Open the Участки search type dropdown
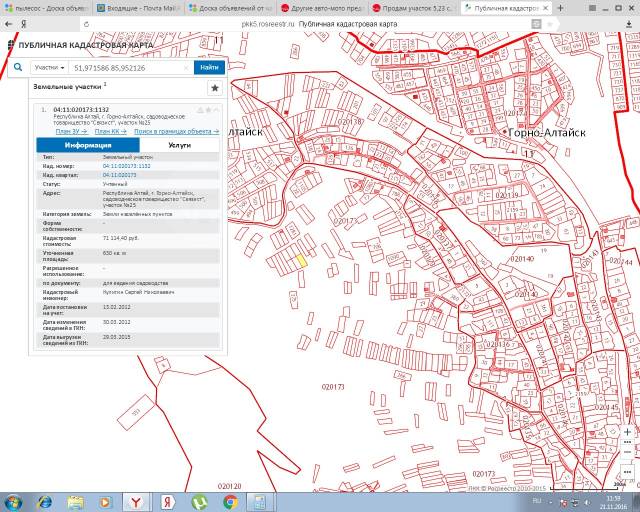 point(49,67)
